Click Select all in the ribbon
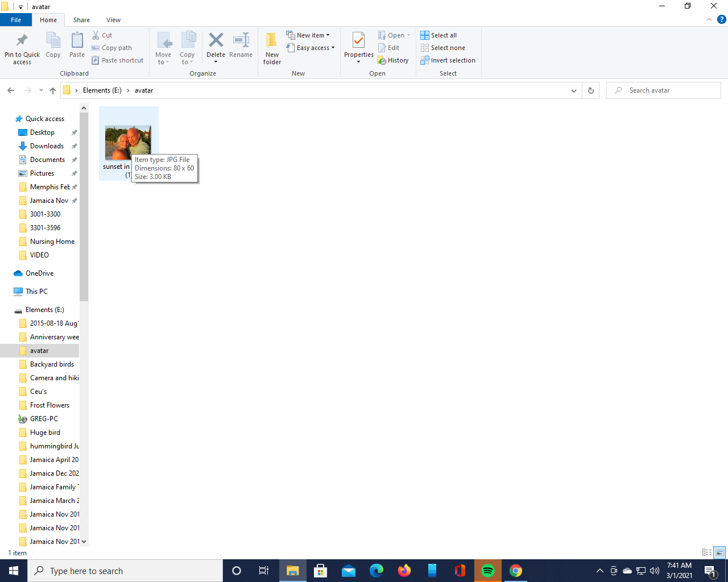The width and height of the screenshot is (728, 582). click(439, 35)
